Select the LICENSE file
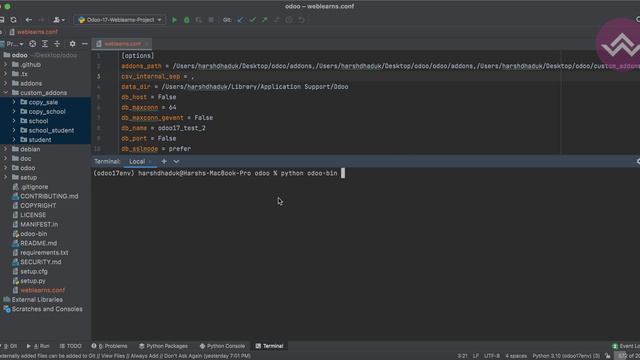The image size is (640, 360). 33,215
